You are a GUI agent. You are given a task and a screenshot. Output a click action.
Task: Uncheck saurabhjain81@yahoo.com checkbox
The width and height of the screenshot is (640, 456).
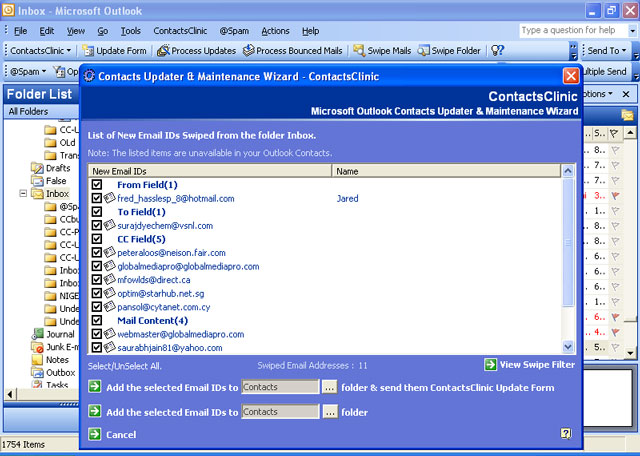click(x=97, y=347)
